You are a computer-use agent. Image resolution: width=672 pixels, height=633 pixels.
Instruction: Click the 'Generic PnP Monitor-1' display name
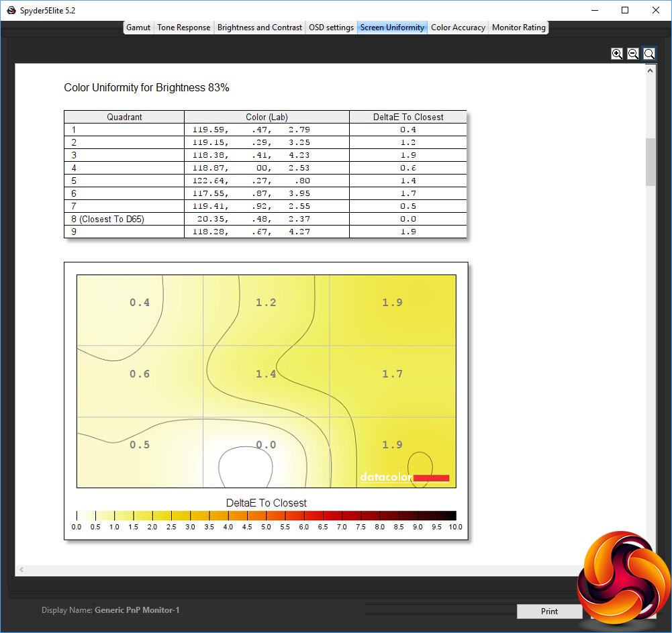pyautogui.click(x=137, y=610)
